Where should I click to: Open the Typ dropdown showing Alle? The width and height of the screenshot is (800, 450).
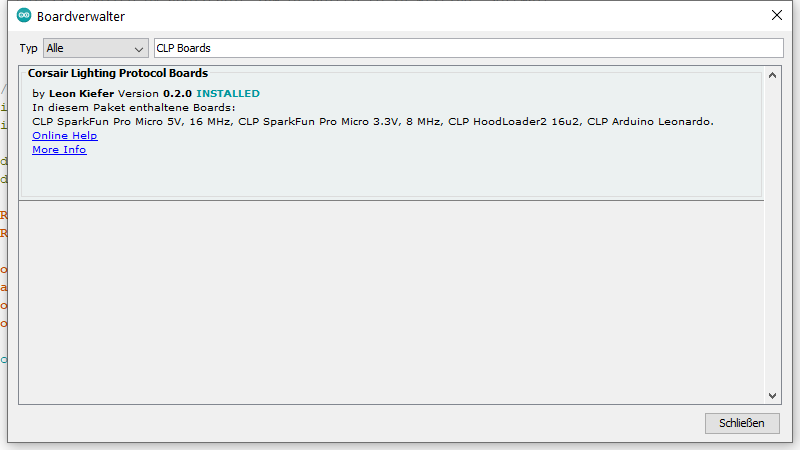click(95, 48)
